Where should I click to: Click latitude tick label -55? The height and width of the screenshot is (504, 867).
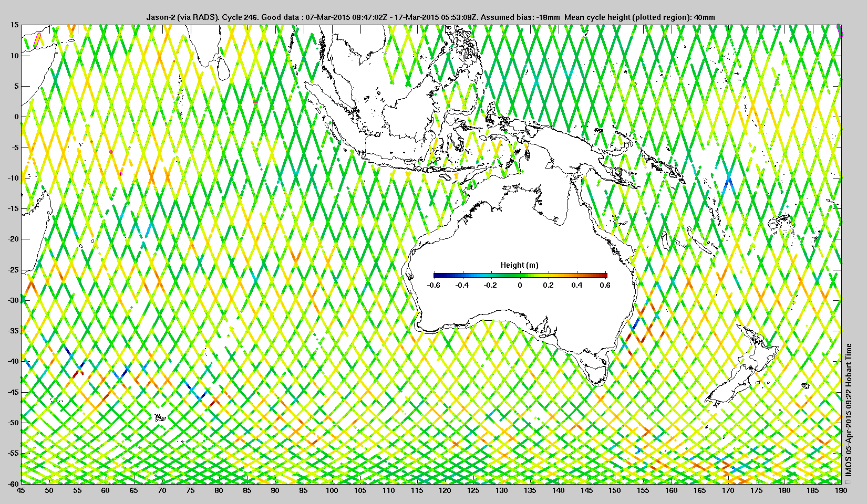pos(13,453)
